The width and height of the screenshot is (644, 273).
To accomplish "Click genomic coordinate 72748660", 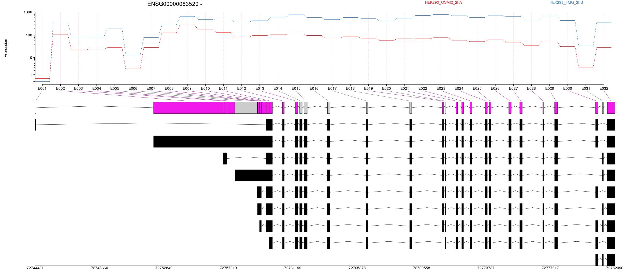I will [100, 268].
